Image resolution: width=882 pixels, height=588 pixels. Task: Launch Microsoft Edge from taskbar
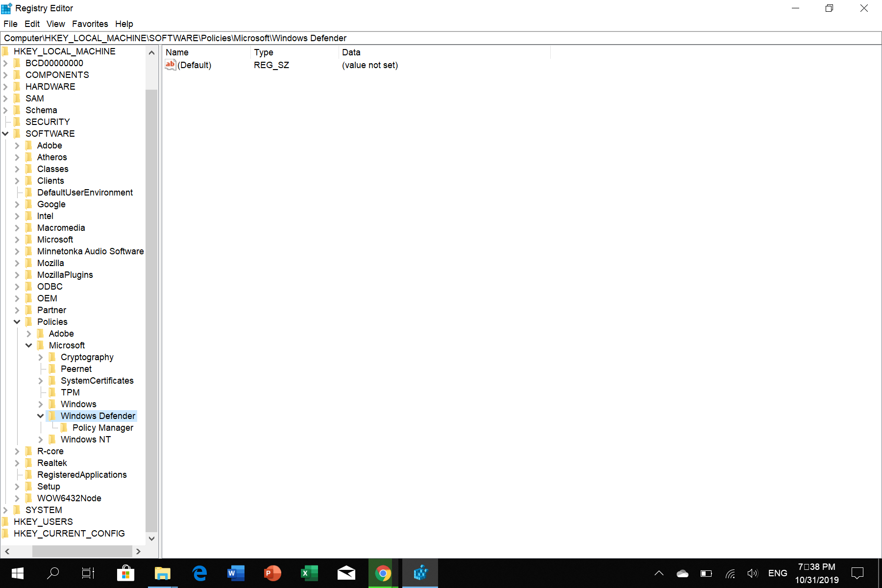tap(199, 573)
